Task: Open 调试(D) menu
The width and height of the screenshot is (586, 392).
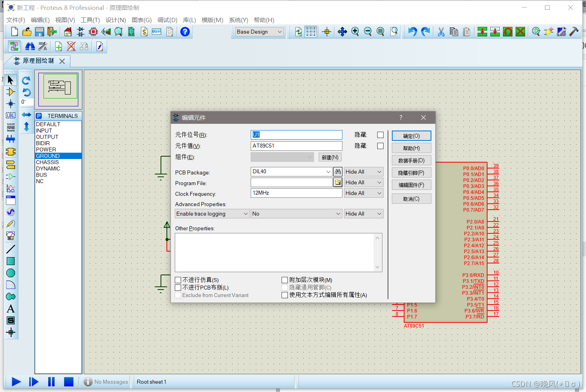Action: point(167,20)
